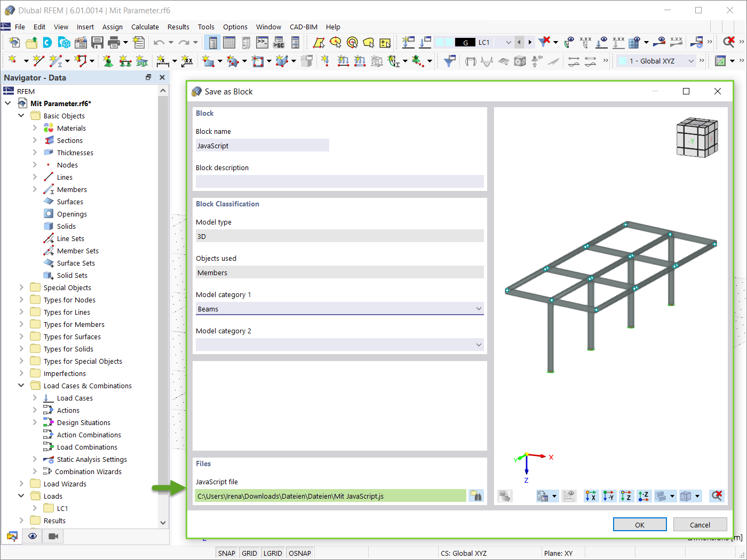Set preview to view in Z direction
Viewport: 747px width, 560px height.
coord(626,496)
